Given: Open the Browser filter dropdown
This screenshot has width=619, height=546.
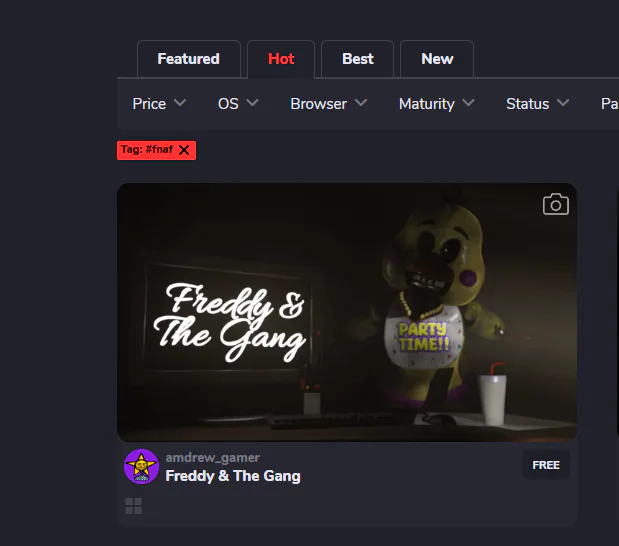Looking at the screenshot, I should tap(328, 104).
